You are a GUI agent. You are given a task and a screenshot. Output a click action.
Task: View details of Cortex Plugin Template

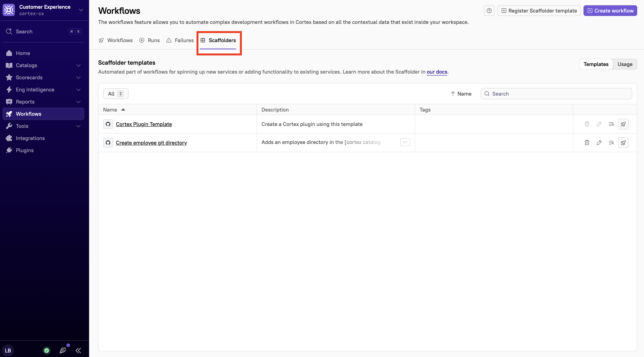pyautogui.click(x=611, y=124)
